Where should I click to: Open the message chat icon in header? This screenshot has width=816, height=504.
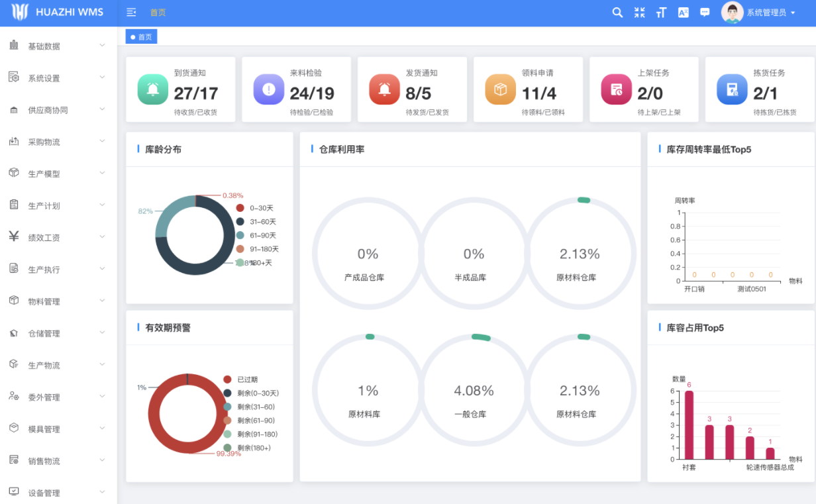tap(705, 13)
